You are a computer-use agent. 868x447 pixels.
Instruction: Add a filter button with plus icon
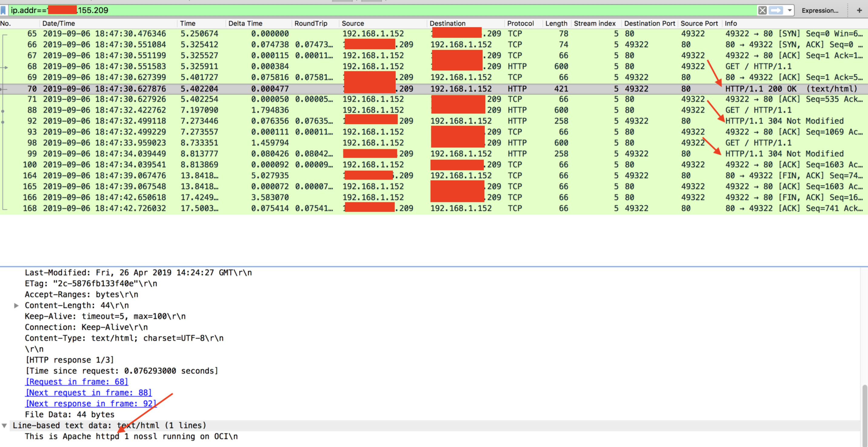[x=859, y=10]
